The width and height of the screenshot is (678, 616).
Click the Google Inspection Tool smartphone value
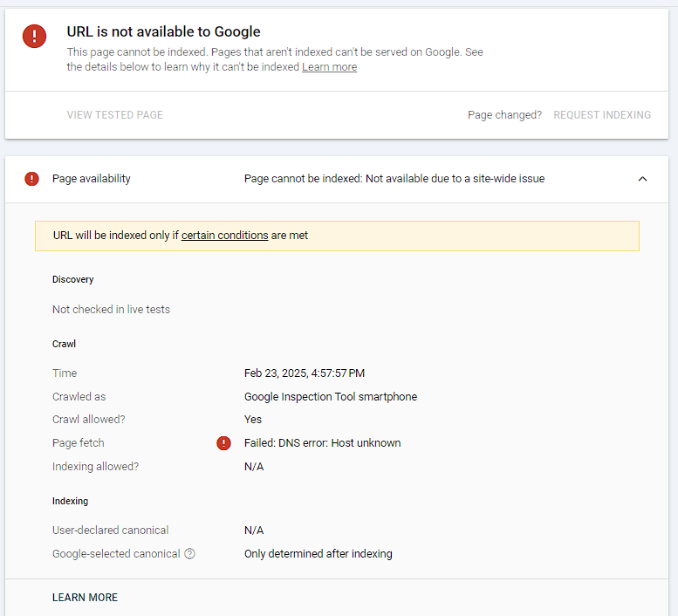(x=330, y=397)
